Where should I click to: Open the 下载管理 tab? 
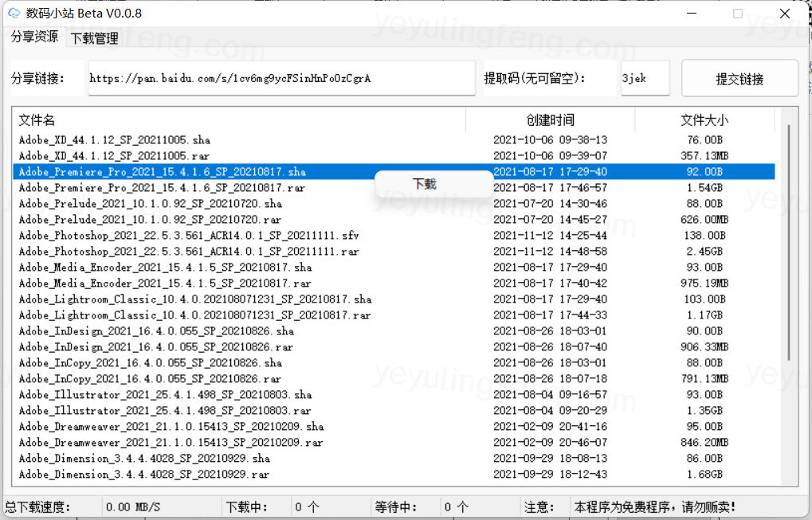click(94, 38)
